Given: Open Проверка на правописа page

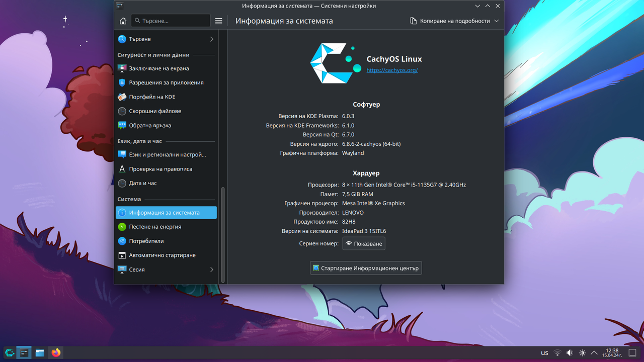Looking at the screenshot, I should (x=166, y=169).
